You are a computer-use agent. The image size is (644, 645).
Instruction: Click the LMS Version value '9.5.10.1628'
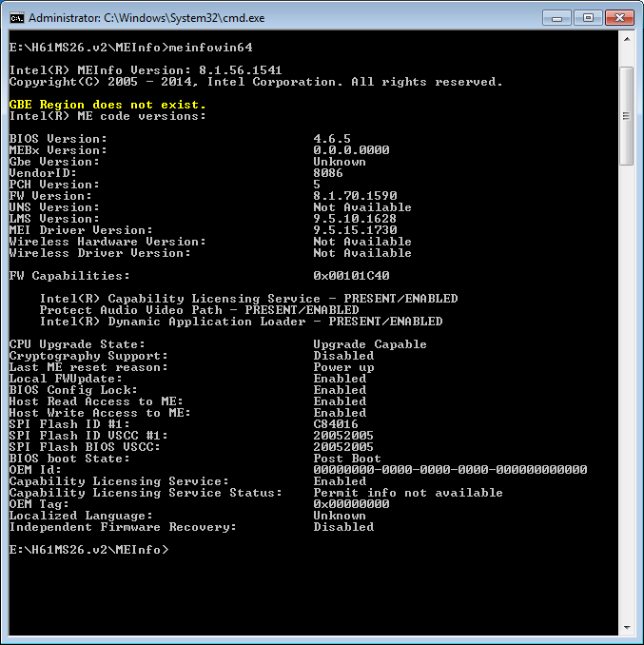click(356, 219)
